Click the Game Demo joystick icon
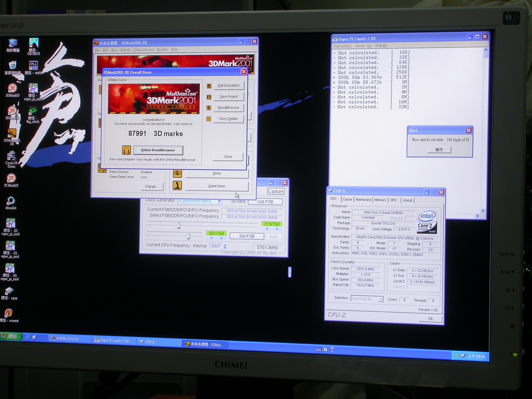 pyautogui.click(x=177, y=185)
